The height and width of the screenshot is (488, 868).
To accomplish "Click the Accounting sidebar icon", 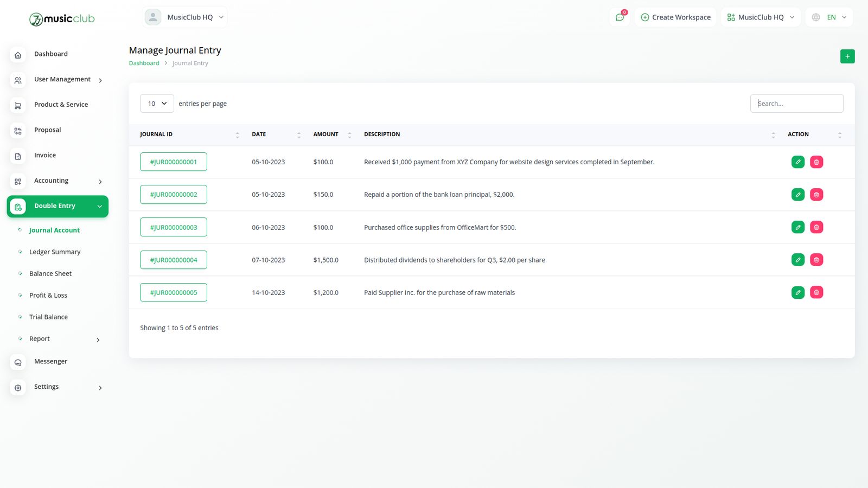I will 18,182.
